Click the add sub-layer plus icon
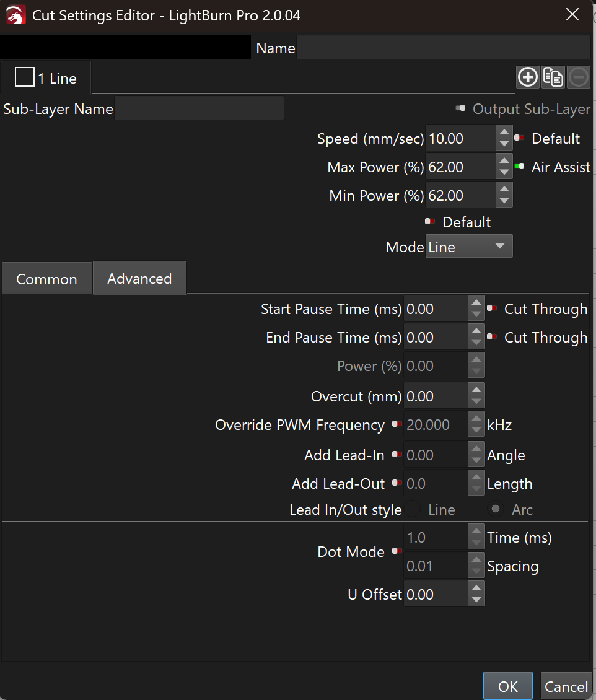The height and width of the screenshot is (700, 596). 527,77
